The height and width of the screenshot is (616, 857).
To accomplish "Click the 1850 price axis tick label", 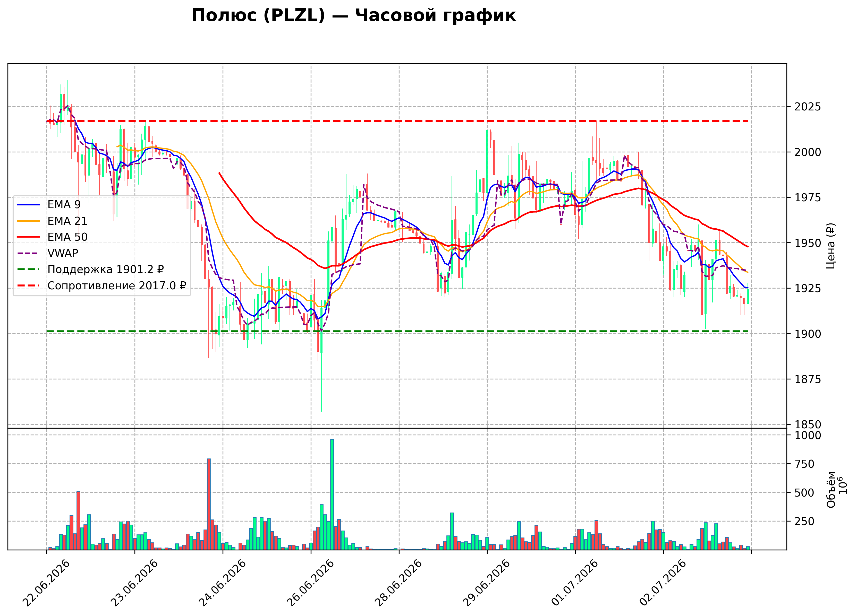I will tap(808, 424).
